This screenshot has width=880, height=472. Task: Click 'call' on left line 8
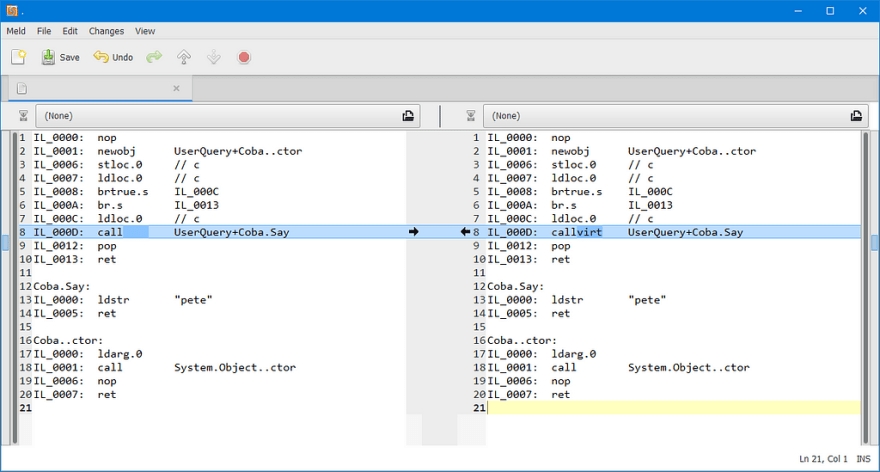point(109,232)
